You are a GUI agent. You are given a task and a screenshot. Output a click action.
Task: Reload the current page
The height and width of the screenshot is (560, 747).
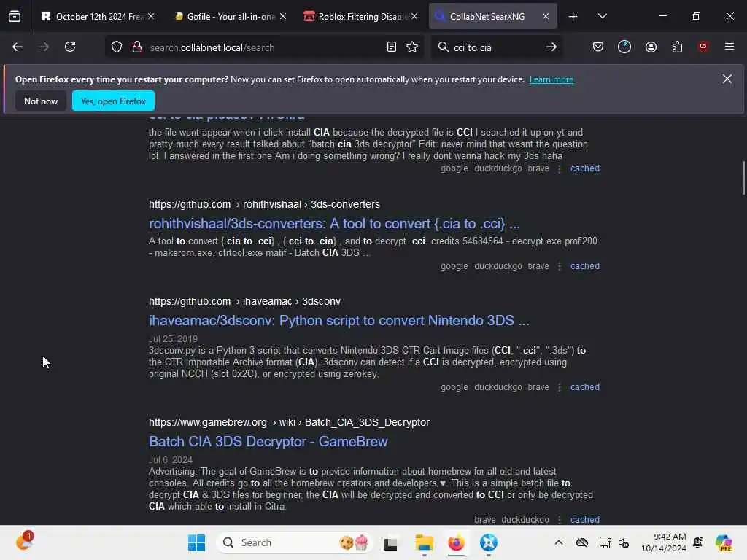click(x=70, y=47)
